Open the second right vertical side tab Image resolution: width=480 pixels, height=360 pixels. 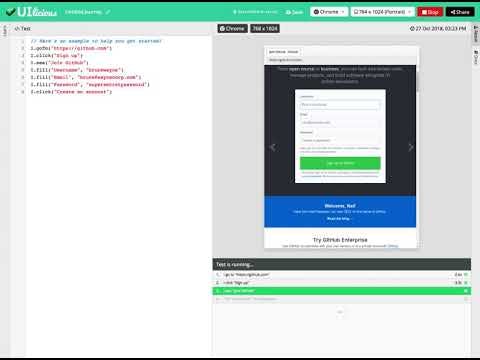pyautogui.click(x=476, y=57)
